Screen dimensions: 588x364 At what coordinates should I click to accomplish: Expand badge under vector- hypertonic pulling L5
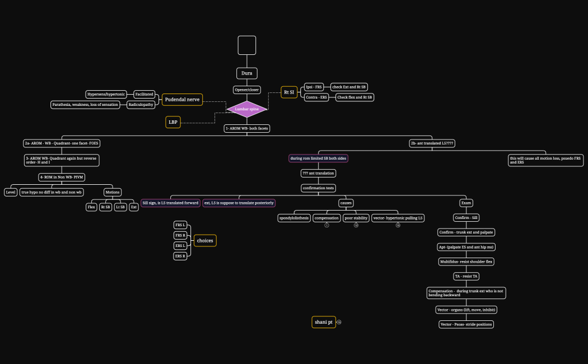pyautogui.click(x=398, y=224)
